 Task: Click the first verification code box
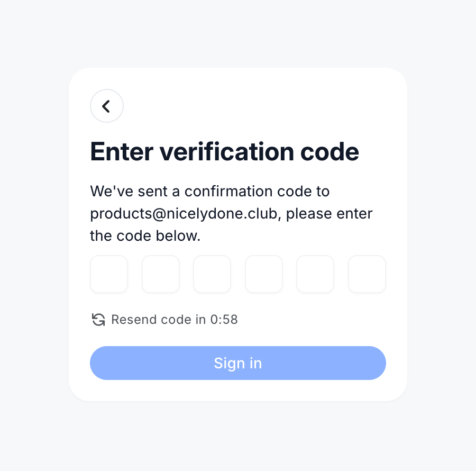109,274
